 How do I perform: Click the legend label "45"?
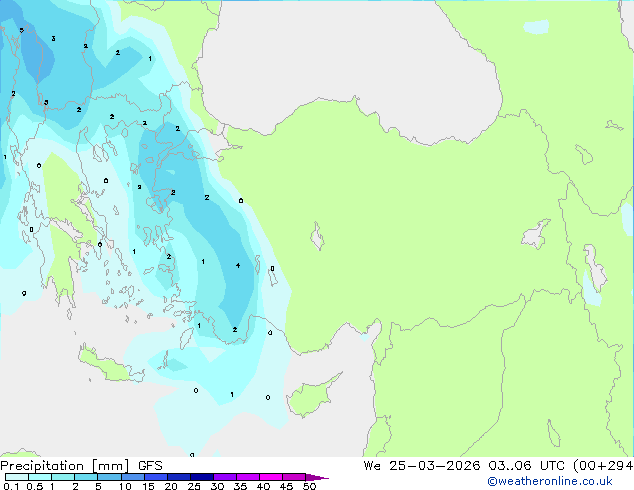(286, 486)
